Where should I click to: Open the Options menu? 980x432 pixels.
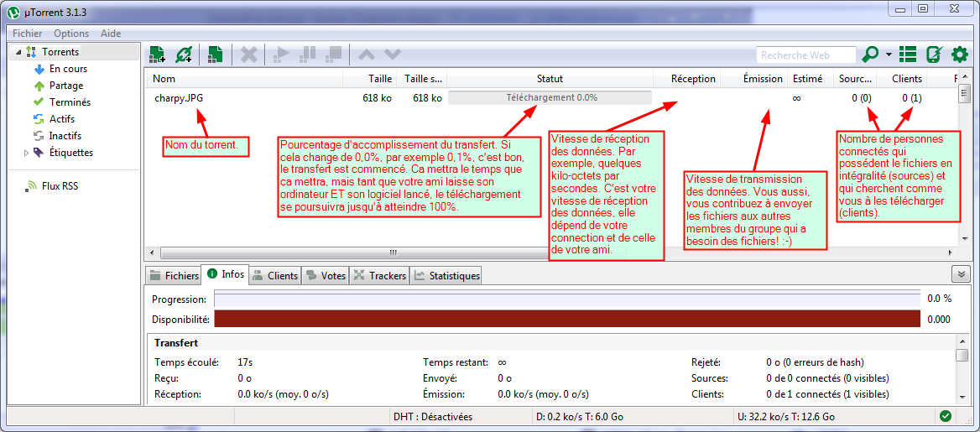click(x=71, y=34)
